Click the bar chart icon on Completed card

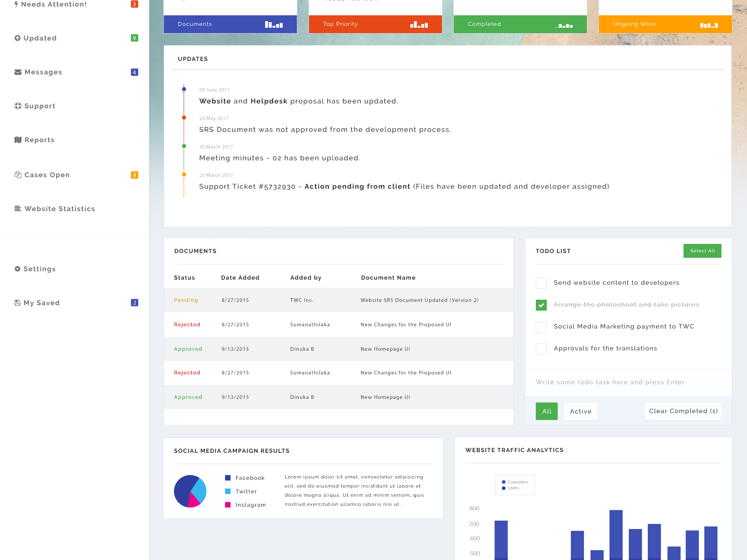click(x=564, y=26)
